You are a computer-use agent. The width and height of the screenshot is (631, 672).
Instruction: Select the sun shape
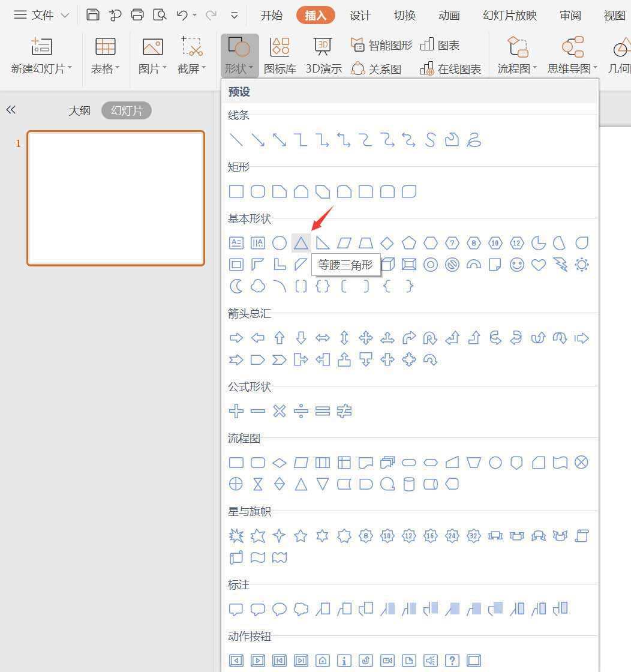tap(581, 265)
